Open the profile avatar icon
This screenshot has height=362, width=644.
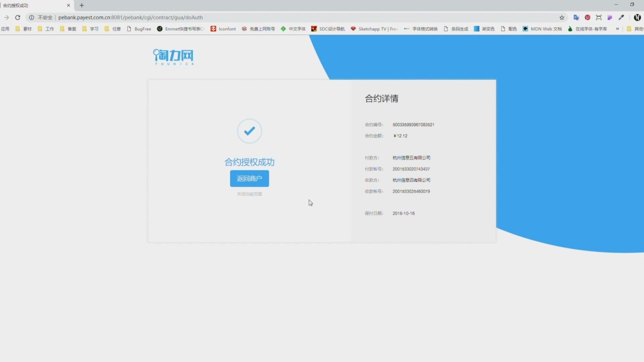pyautogui.click(x=637, y=17)
